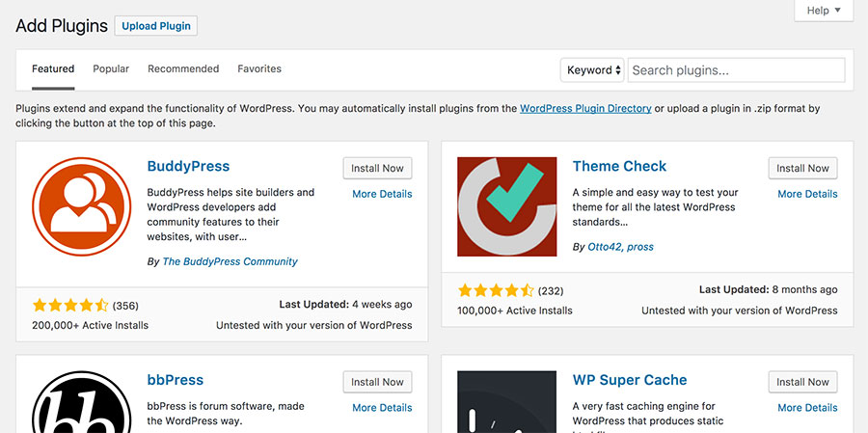Click Last Updated: 8 months ago text
868x433 pixels.
pos(769,289)
